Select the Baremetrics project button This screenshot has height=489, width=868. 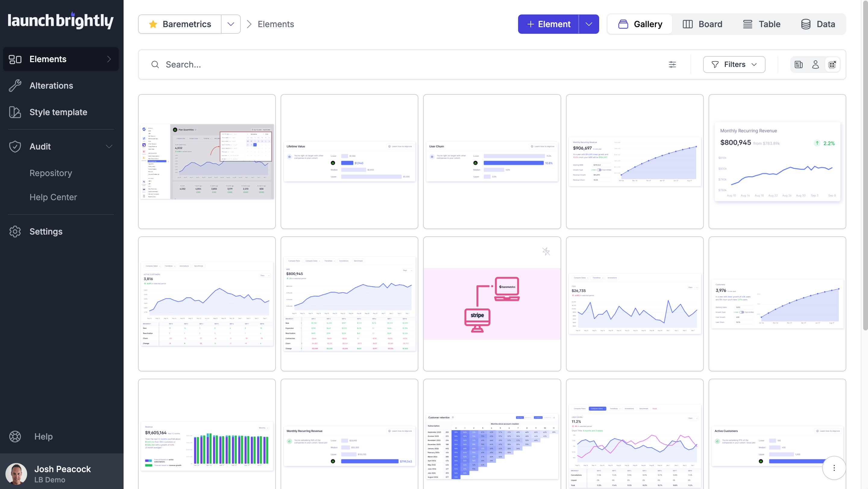point(180,24)
